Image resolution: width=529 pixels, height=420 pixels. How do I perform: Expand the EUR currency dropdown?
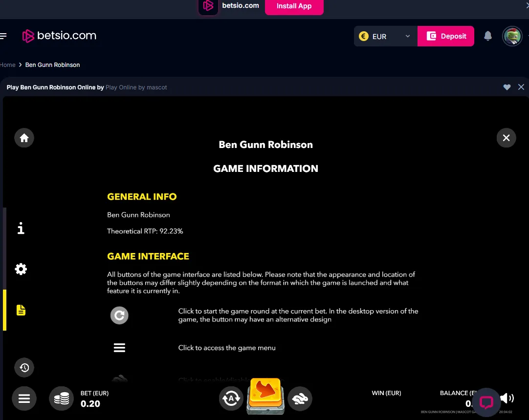386,36
